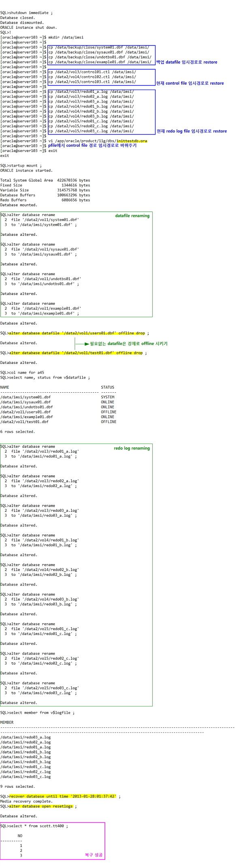Viewport: 235px width, 868px height.
Task: Click the highlighted users01.dbf offline drop command
Action: (x=77, y=333)
